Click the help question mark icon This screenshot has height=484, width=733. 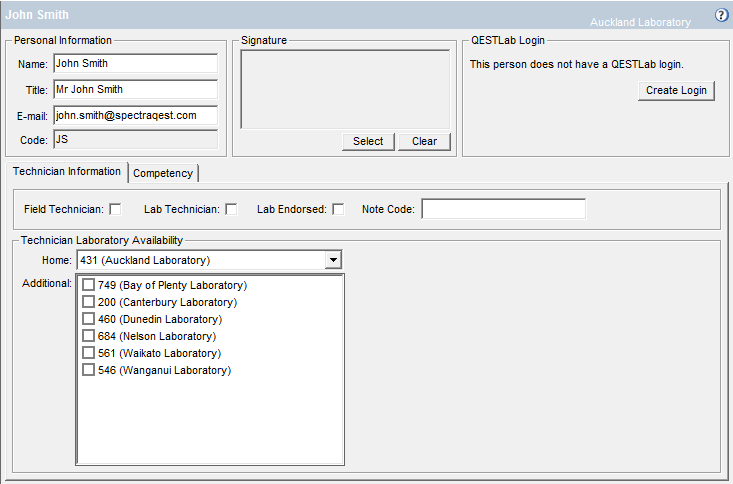(x=721, y=15)
